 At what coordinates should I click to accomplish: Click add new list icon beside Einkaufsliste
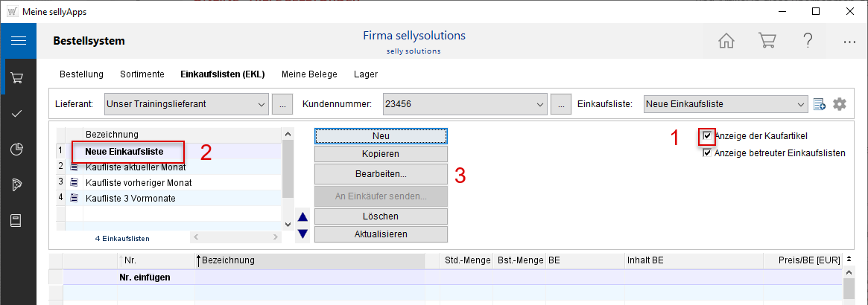tap(820, 104)
